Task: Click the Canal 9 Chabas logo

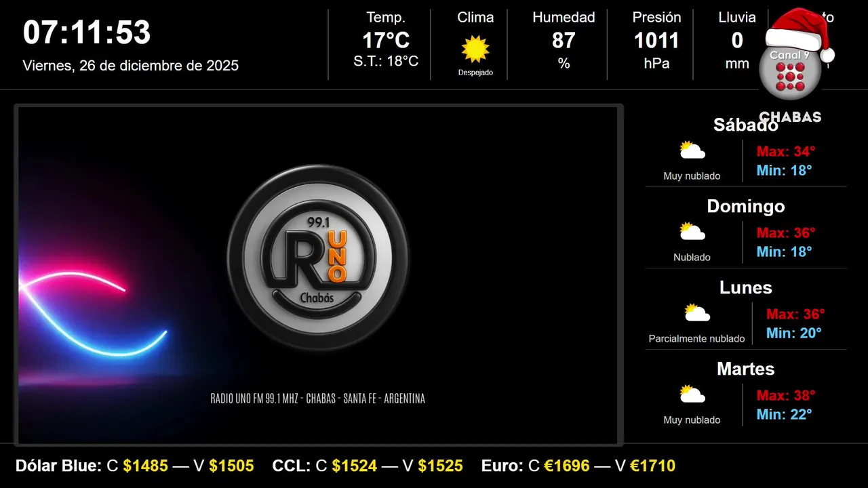Action: pyautogui.click(x=795, y=66)
